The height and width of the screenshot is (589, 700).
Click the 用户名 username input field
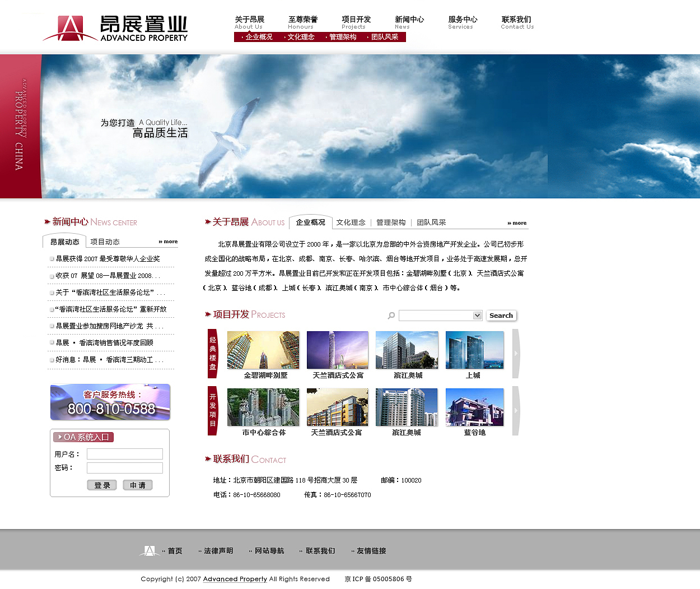pyautogui.click(x=124, y=454)
